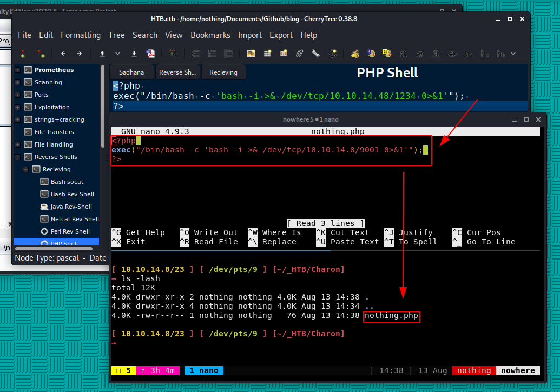Jump to the Reverse Sh... breadcrumb node
Image resolution: width=560 pixels, height=392 pixels.
tap(177, 72)
